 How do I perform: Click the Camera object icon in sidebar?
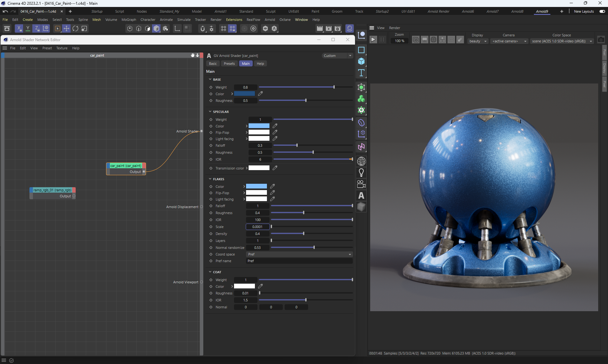click(361, 184)
